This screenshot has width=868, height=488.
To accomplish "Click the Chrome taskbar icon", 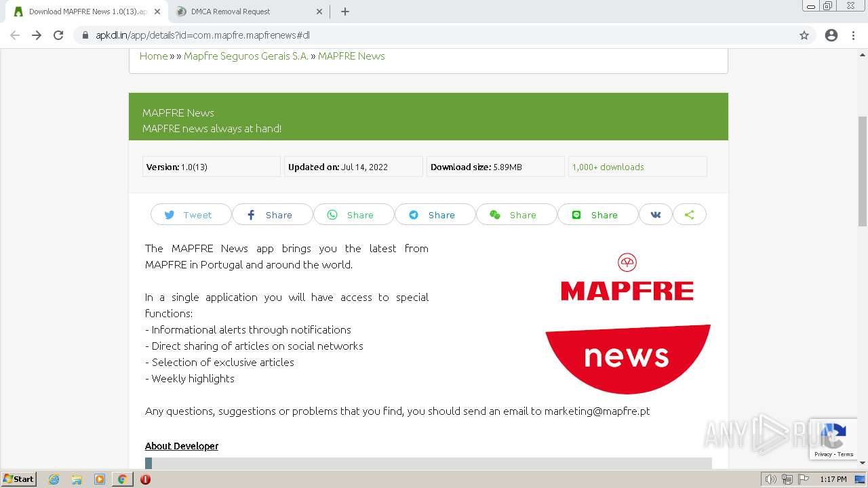I will 122,479.
